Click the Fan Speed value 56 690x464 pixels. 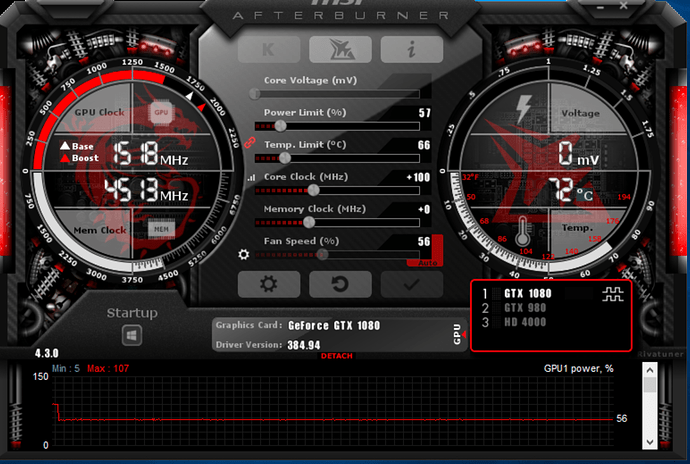tap(424, 241)
